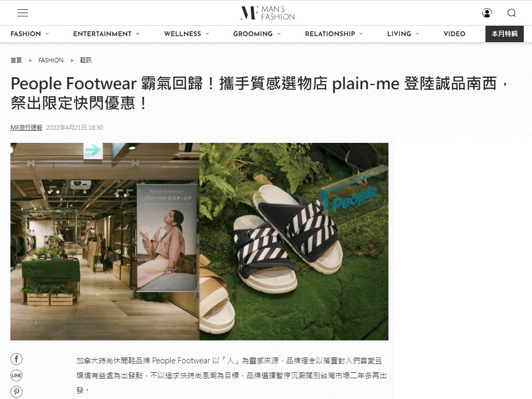Image resolution: width=532 pixels, height=399 pixels.
Task: Click the user account icon
Action: pos(487,13)
